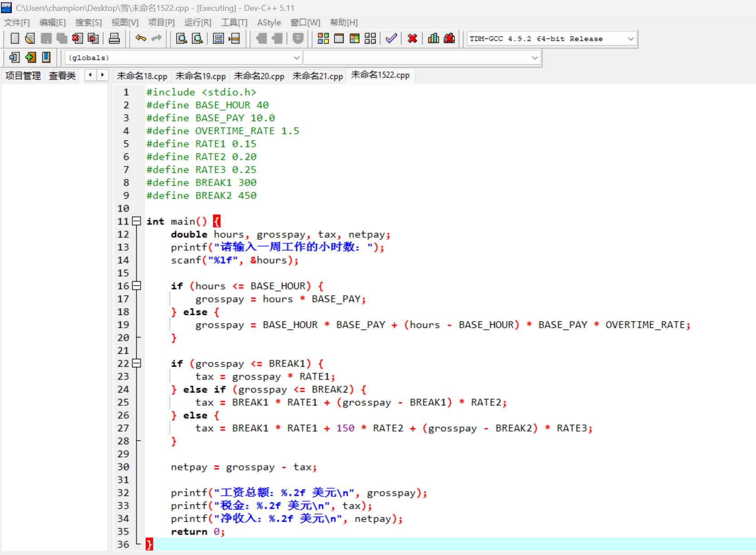Open the AStyle menu

pos(269,23)
